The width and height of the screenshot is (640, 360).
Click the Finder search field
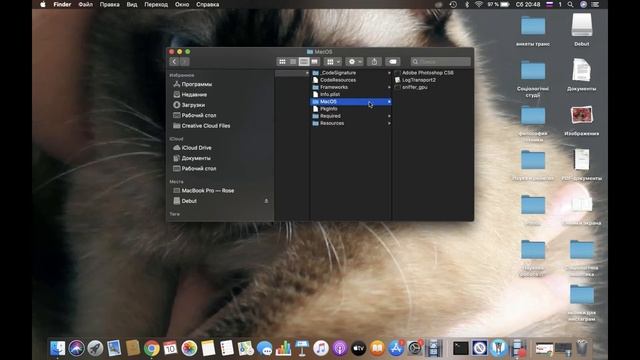click(x=441, y=62)
